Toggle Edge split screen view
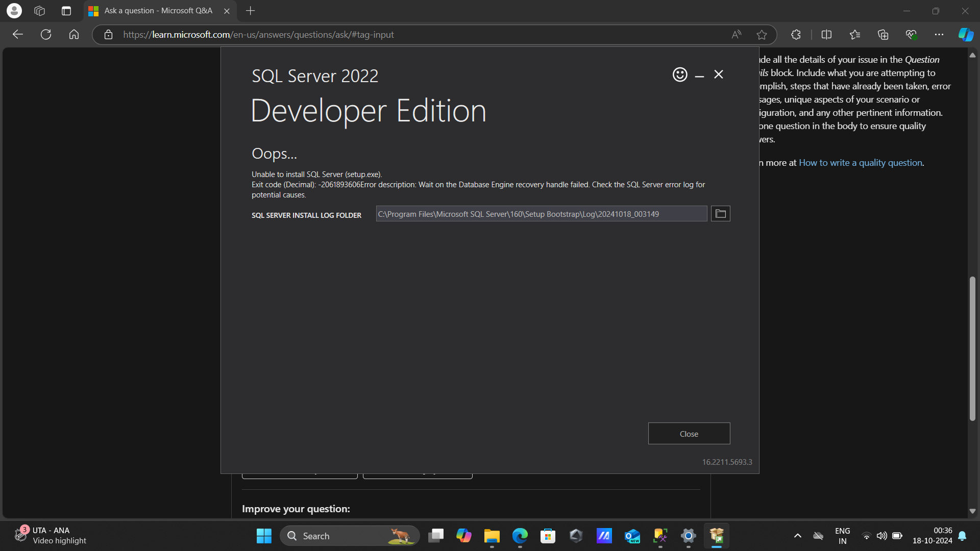The image size is (980, 551). [x=827, y=35]
